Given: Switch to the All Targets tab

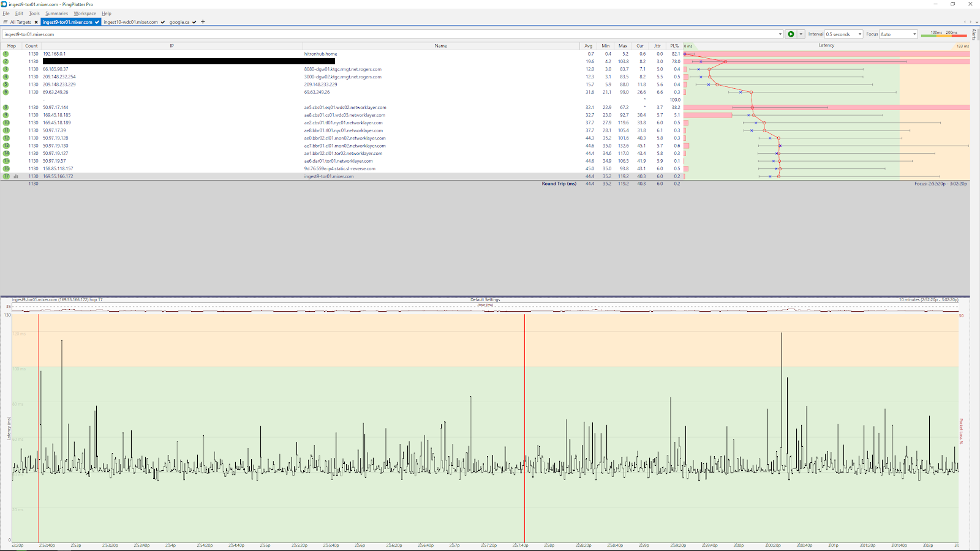Looking at the screenshot, I should click(x=20, y=22).
